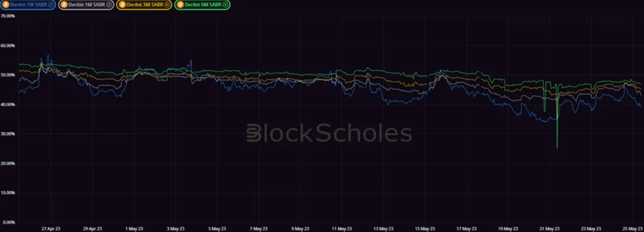Click Bitcoin icon on Deribit 1M SABR chip
The image size is (644, 232).
coord(64,5)
